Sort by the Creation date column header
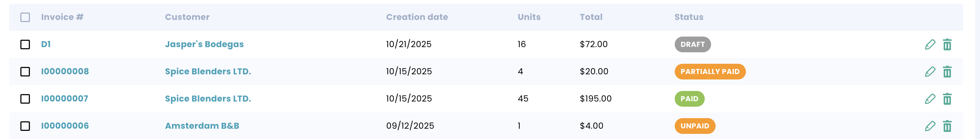The height and width of the screenshot is (139, 980). pyautogui.click(x=417, y=17)
